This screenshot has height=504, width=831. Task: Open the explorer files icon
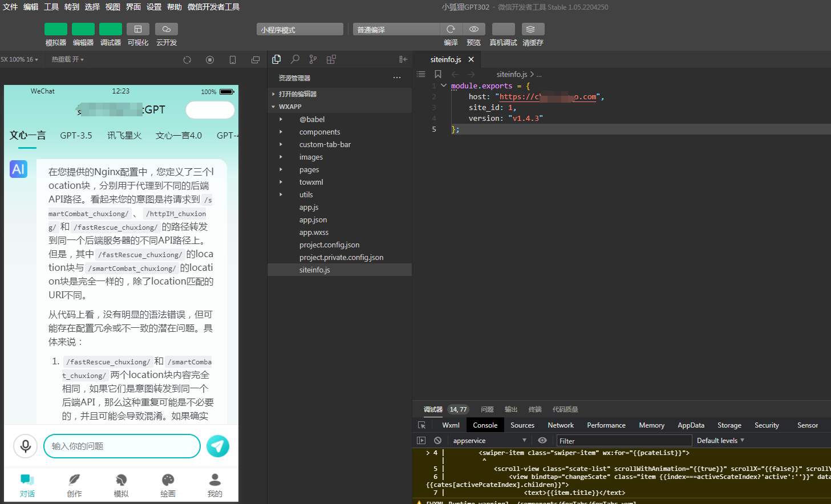[x=277, y=59]
